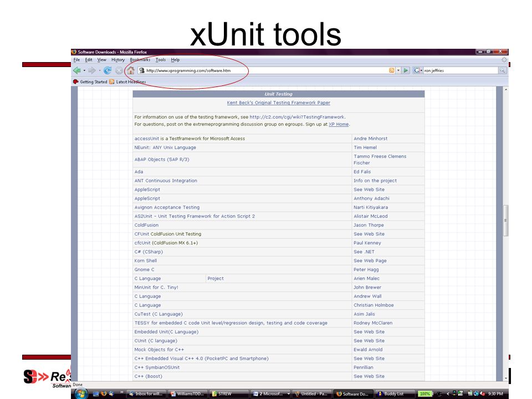Click the Firefox activity throbber icon
Screen dimensions: 532x399
pos(504,60)
